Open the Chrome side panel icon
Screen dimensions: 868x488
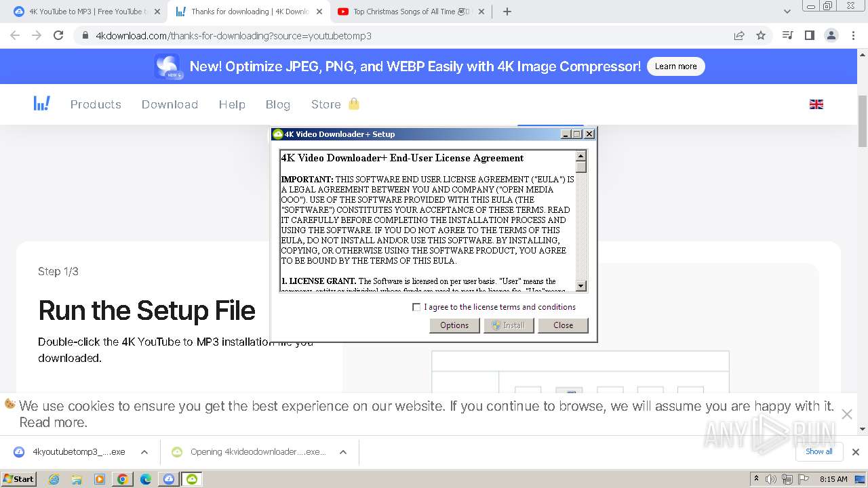tap(809, 35)
